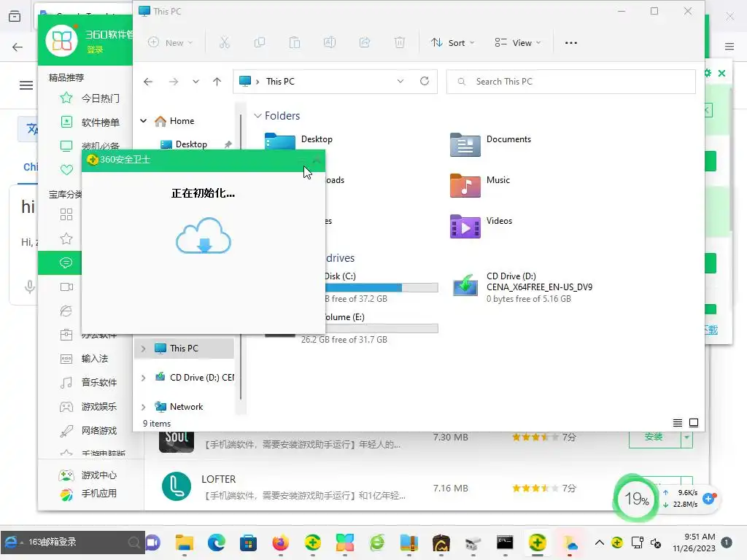Open the Sort dropdown in File Explorer

coord(452,43)
